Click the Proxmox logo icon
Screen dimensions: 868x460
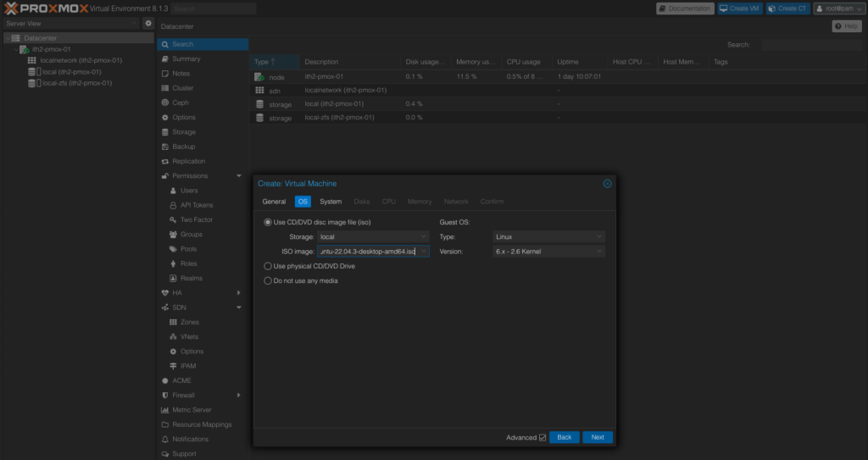click(x=11, y=8)
